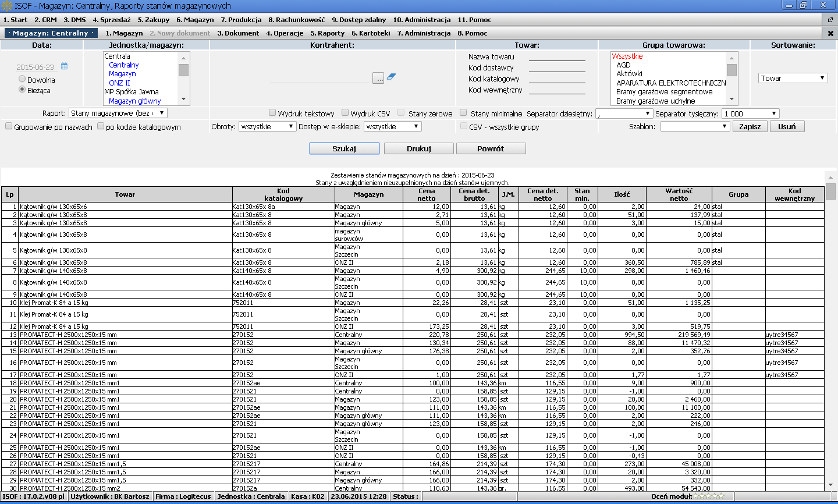Click the scroll down arrow of results table

830,485
